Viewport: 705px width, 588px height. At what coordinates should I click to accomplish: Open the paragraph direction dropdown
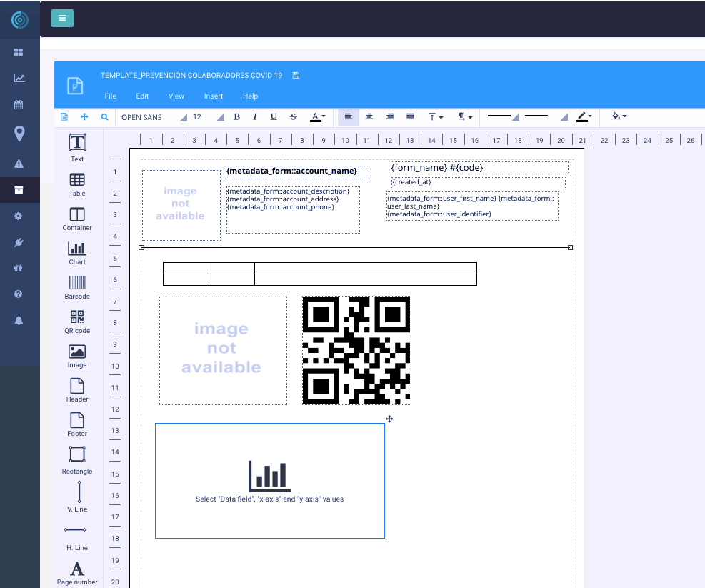coord(465,117)
